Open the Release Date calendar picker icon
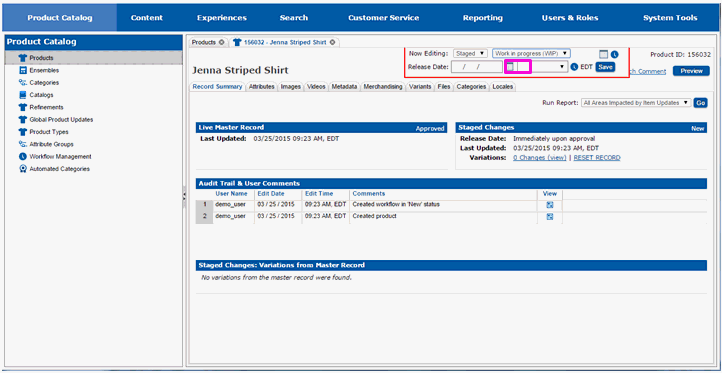Viewport: 722px width, 373px height. pos(510,67)
